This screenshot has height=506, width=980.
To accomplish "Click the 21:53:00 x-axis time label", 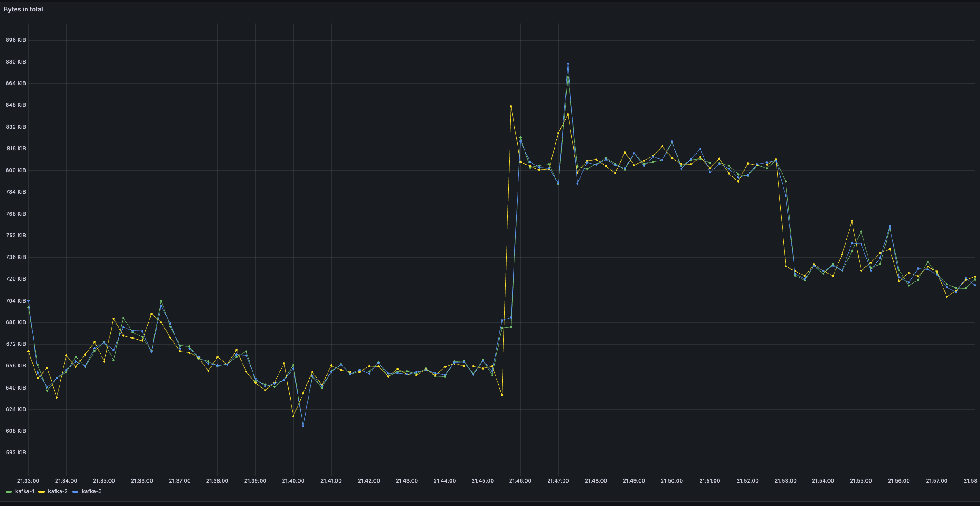I will tap(786, 481).
